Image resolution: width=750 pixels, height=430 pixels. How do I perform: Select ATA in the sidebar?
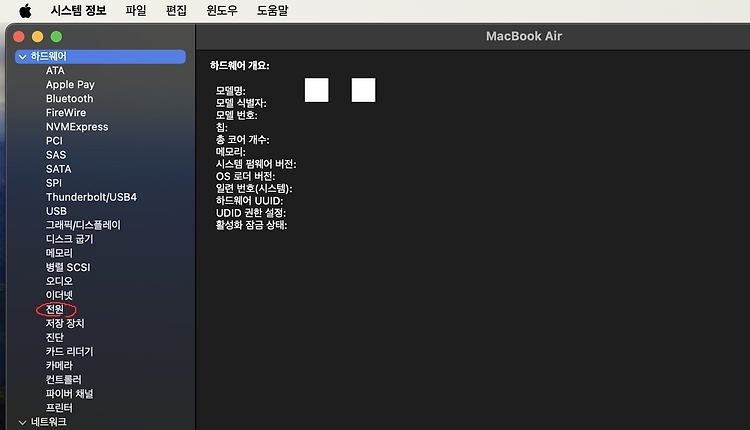pyautogui.click(x=55, y=70)
